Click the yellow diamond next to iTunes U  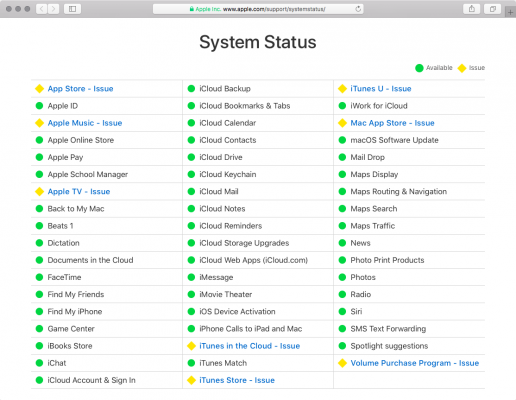[x=342, y=89]
